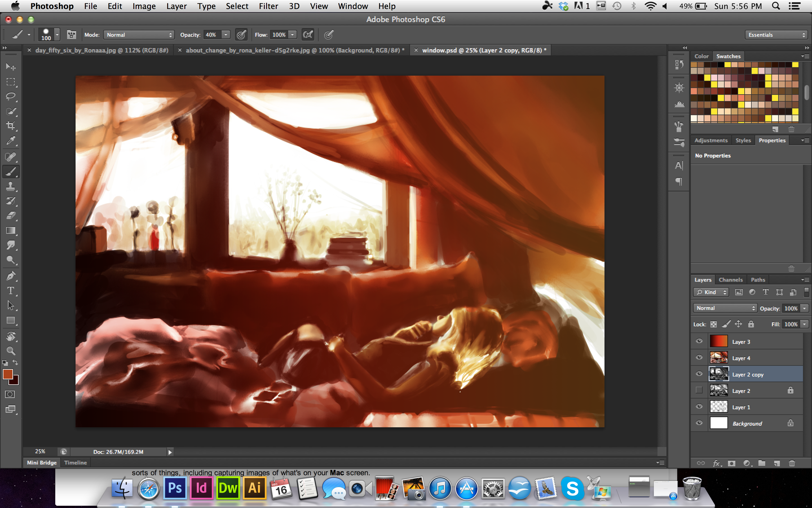Select the Move tool
The width and height of the screenshot is (812, 508).
click(x=11, y=67)
